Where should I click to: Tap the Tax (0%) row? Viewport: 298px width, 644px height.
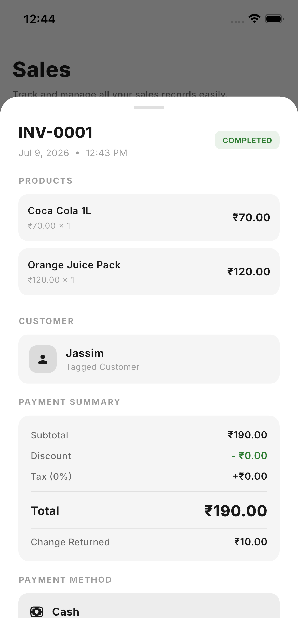(149, 476)
